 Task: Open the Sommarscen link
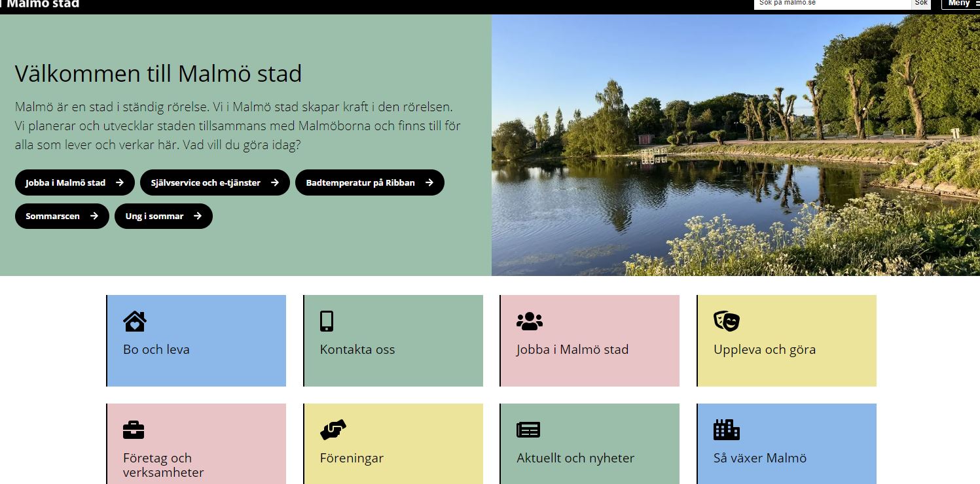[62, 216]
